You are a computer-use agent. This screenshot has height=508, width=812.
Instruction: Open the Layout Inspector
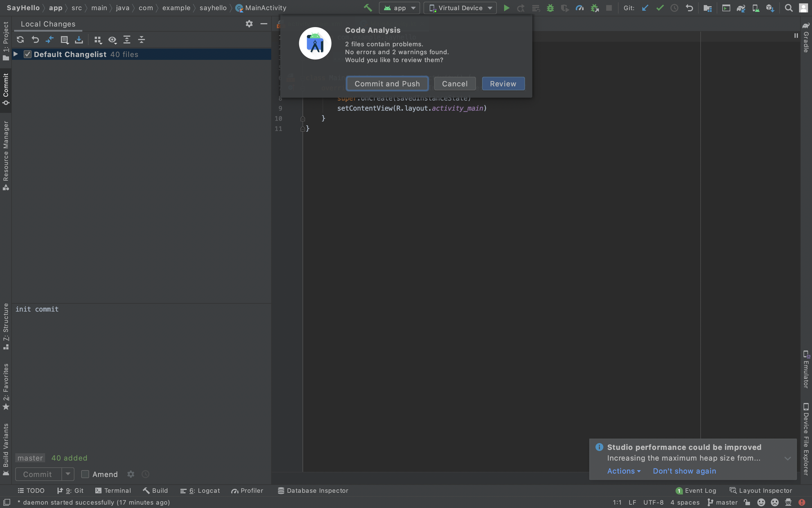761,491
